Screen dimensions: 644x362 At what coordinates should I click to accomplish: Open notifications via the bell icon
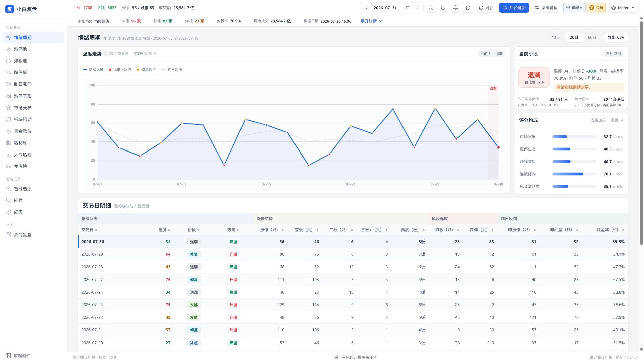tap(455, 8)
